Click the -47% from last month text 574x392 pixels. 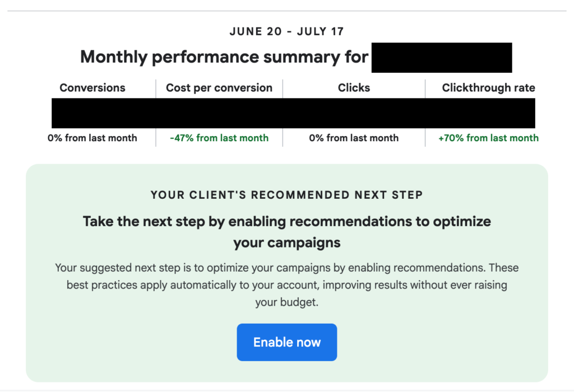pyautogui.click(x=219, y=138)
